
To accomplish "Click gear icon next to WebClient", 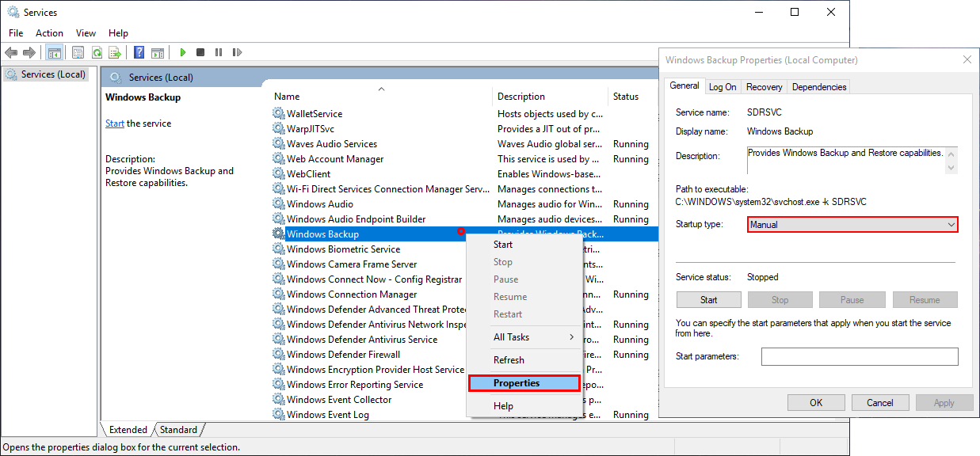I will pos(278,174).
